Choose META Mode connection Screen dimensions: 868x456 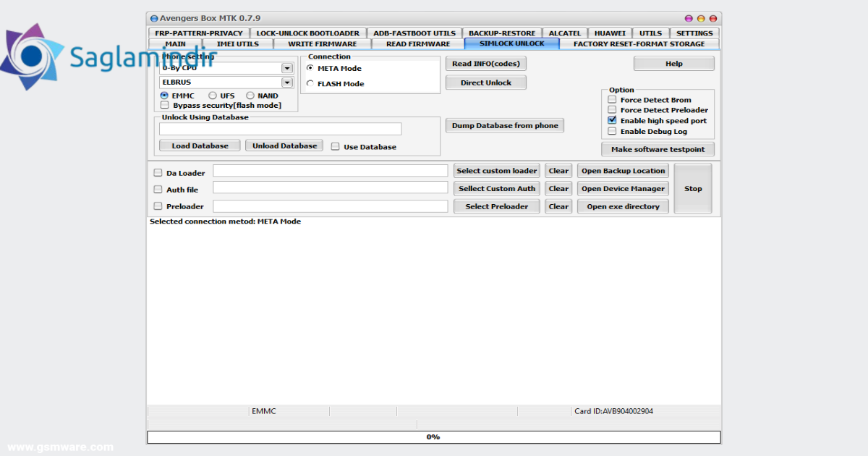click(x=310, y=68)
